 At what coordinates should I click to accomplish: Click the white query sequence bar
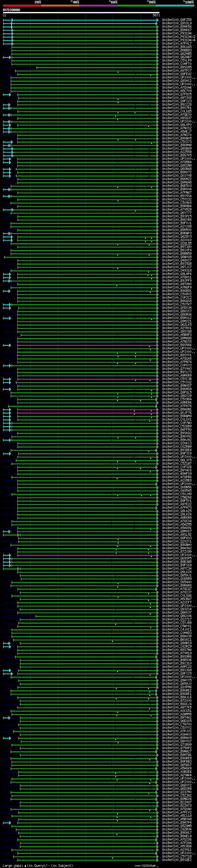tap(81, 13)
